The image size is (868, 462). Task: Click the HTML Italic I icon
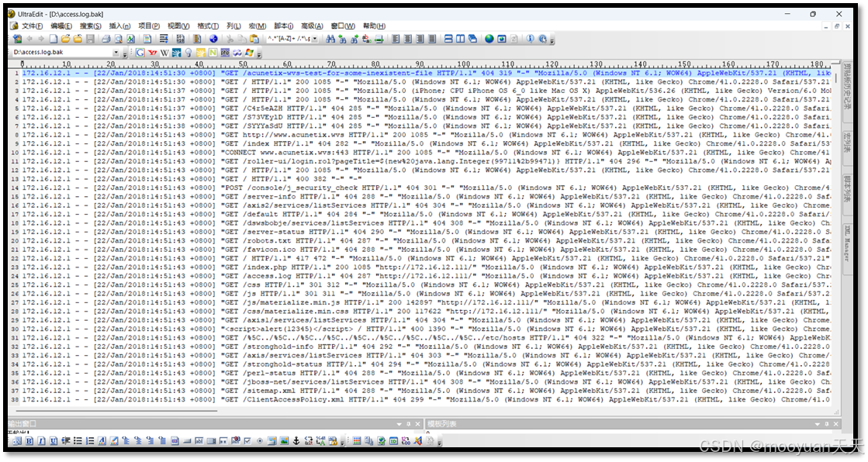pos(42,441)
